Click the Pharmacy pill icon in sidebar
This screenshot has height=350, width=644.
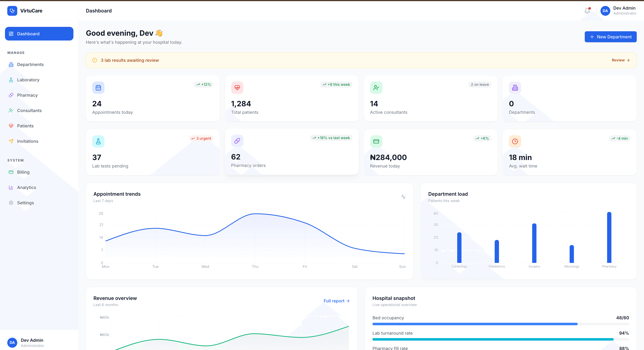11,95
